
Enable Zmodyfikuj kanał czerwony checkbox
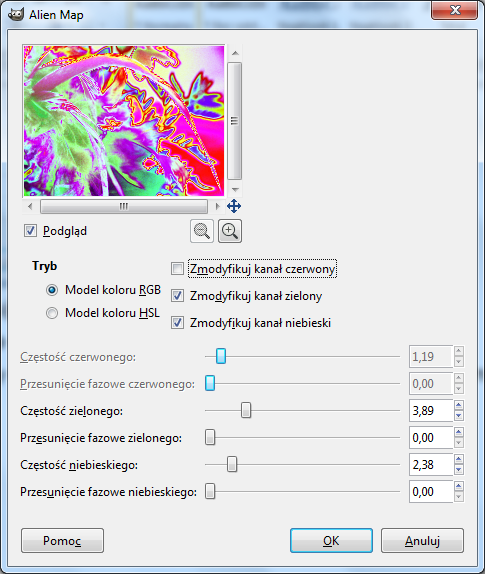pos(178,269)
